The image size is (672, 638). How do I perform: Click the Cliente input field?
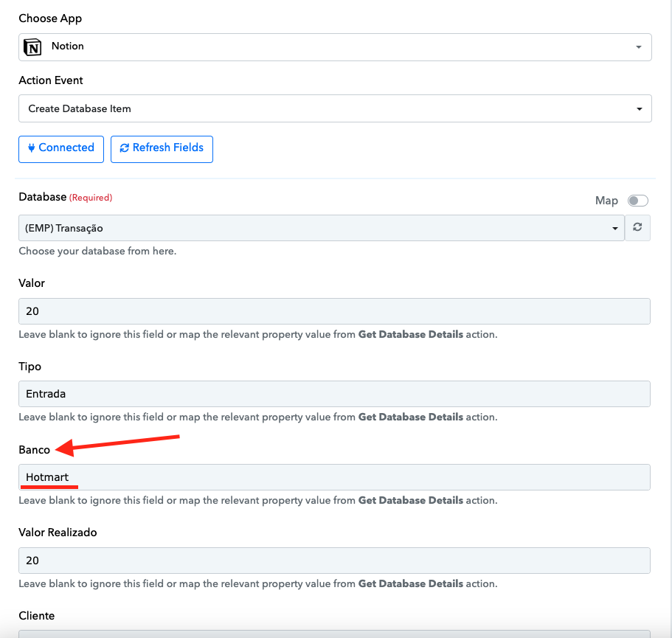click(x=334, y=634)
